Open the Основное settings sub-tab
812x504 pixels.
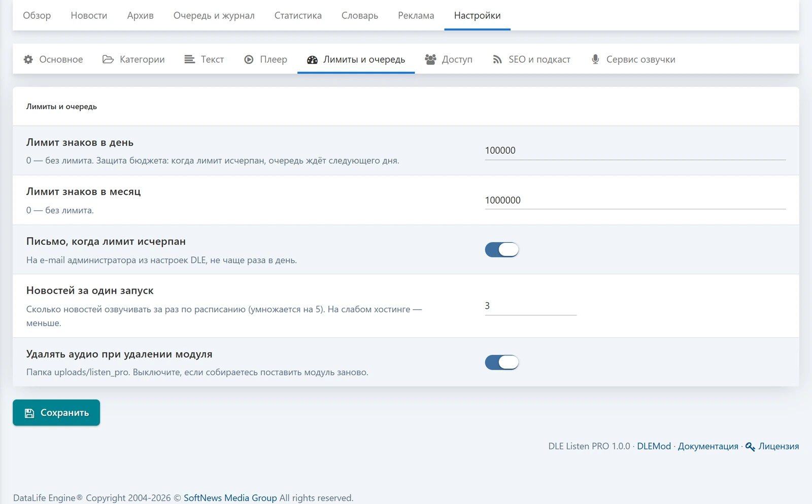(x=53, y=59)
